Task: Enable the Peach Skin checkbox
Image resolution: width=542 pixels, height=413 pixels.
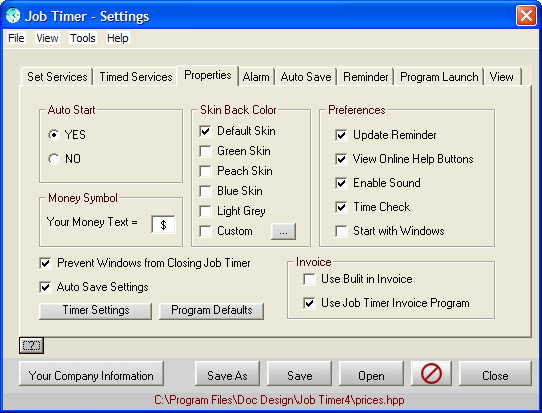Action: tap(205, 171)
